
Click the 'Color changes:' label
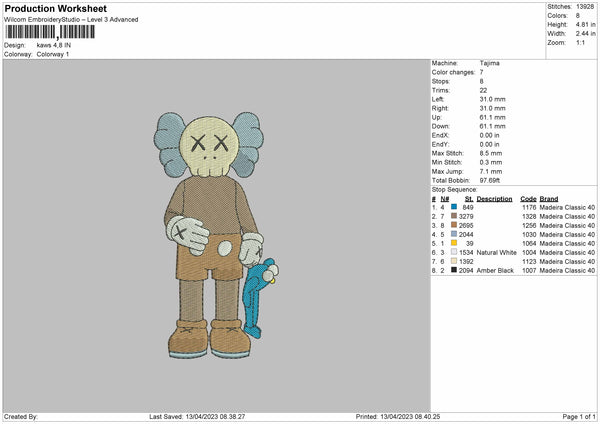pyautogui.click(x=453, y=72)
